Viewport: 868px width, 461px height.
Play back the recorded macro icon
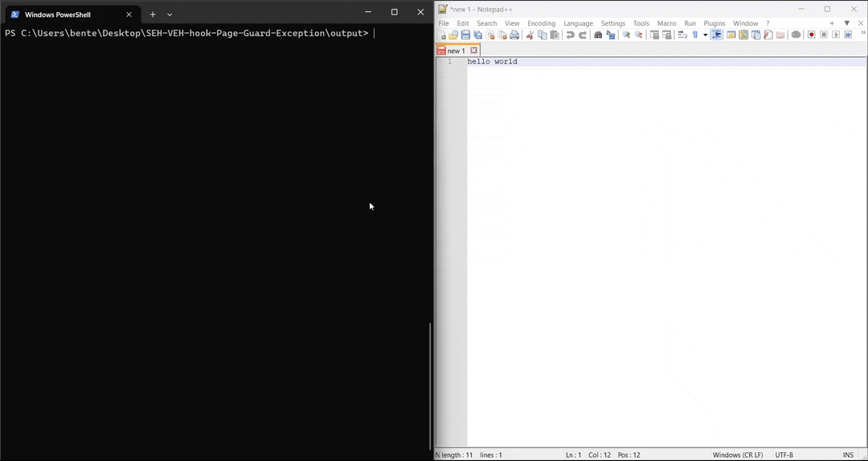click(x=836, y=35)
